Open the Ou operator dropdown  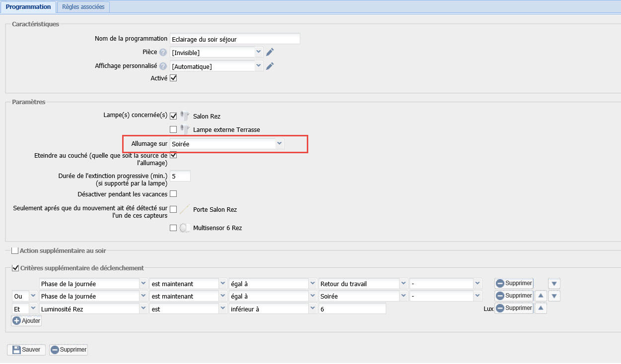[24, 296]
